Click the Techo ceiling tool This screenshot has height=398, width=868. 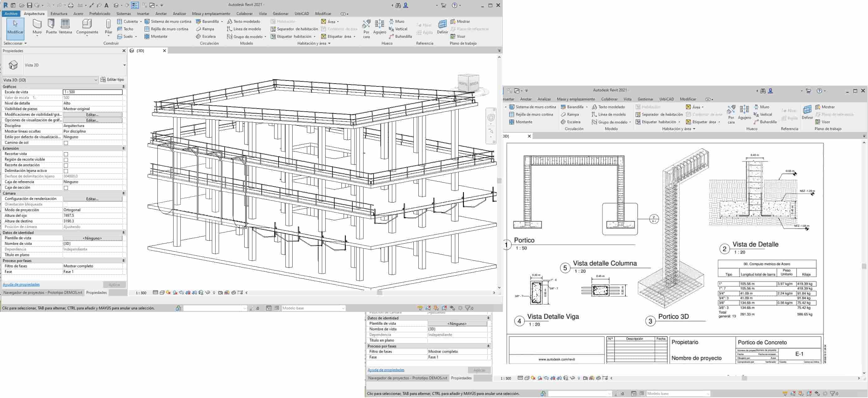125,29
